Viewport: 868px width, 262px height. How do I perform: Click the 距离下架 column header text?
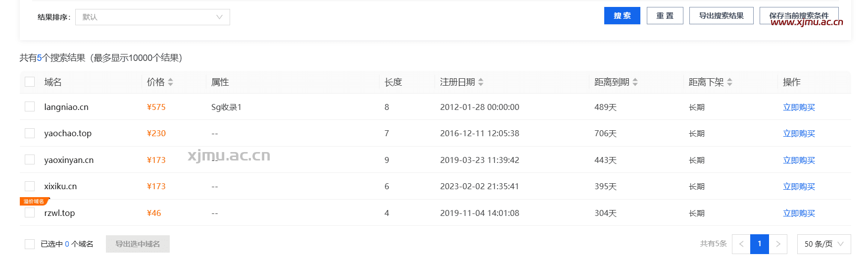point(707,82)
